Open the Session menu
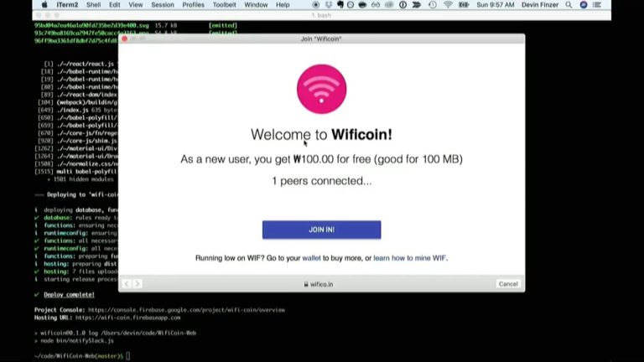 (163, 5)
